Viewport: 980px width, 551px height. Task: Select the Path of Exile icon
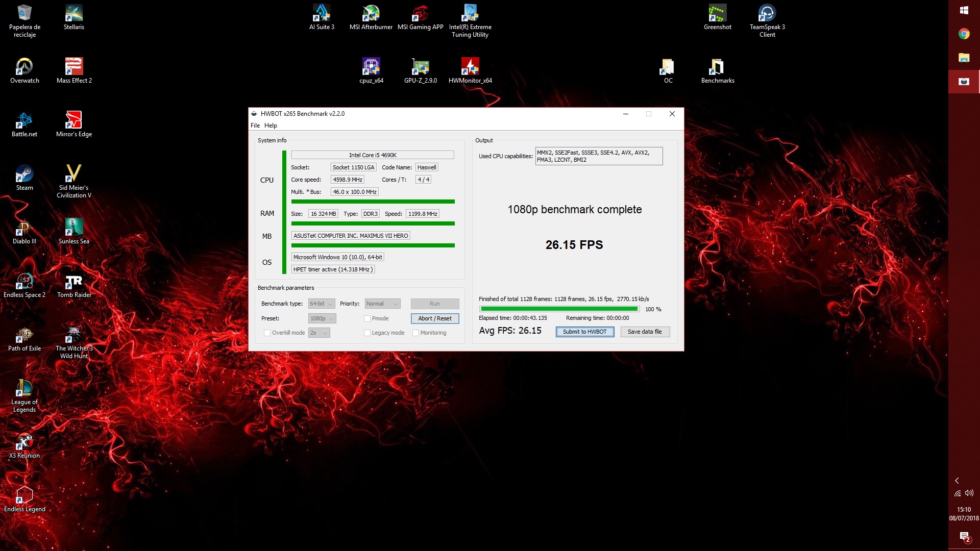pos(24,339)
